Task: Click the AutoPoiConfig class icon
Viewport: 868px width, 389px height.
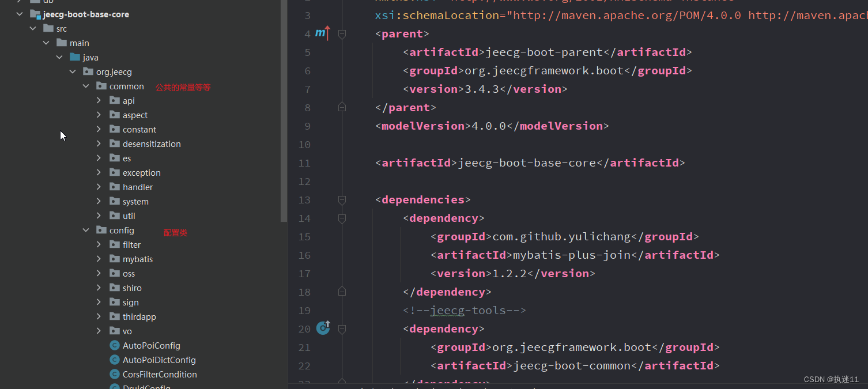Action: (x=115, y=345)
